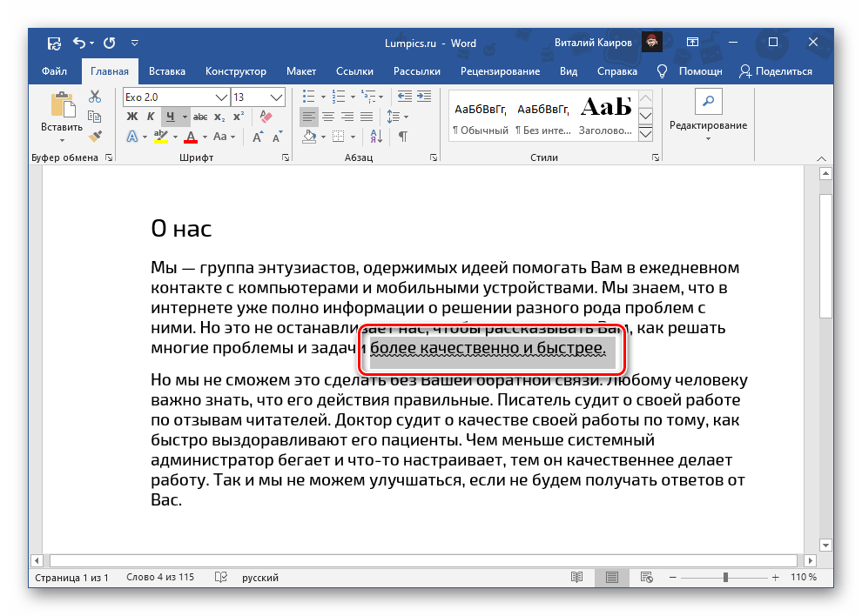Increase paragraph indent

(424, 97)
